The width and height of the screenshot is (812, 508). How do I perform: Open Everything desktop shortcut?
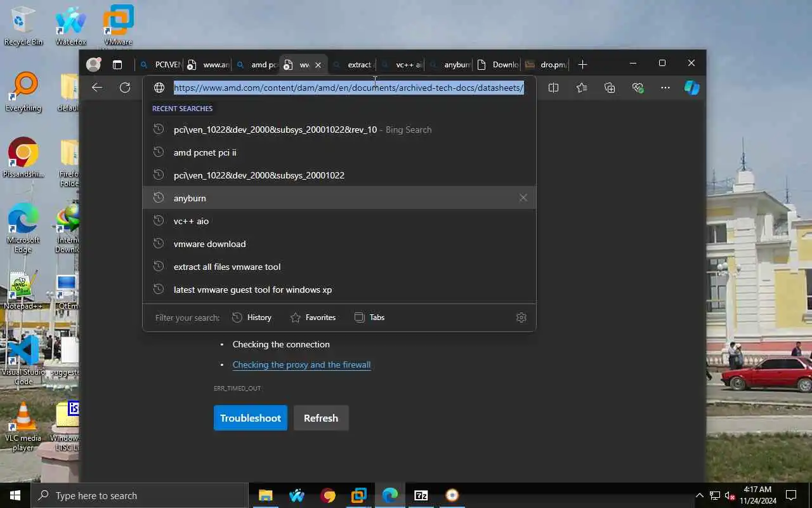tap(23, 92)
